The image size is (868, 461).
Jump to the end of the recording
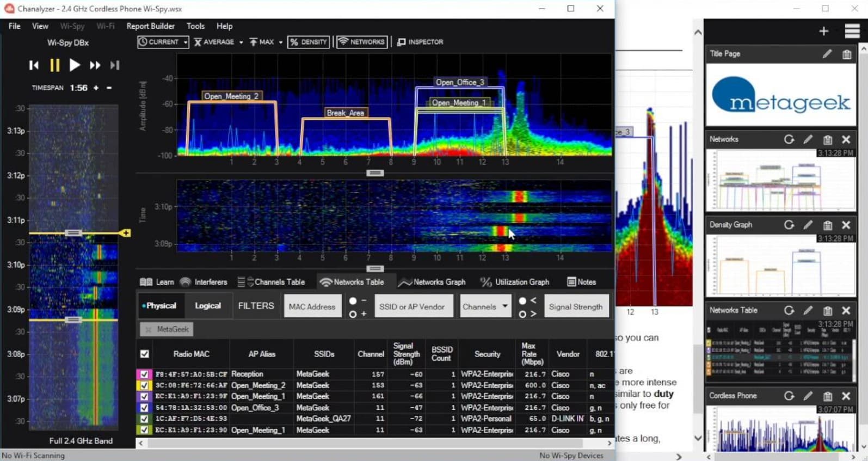pyautogui.click(x=114, y=65)
